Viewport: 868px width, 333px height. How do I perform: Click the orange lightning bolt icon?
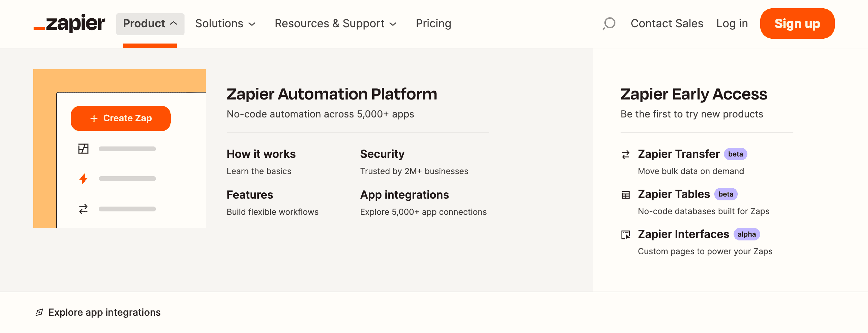pos(83,179)
